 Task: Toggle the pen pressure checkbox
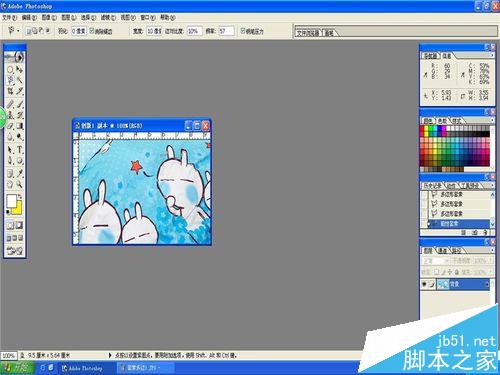click(243, 31)
